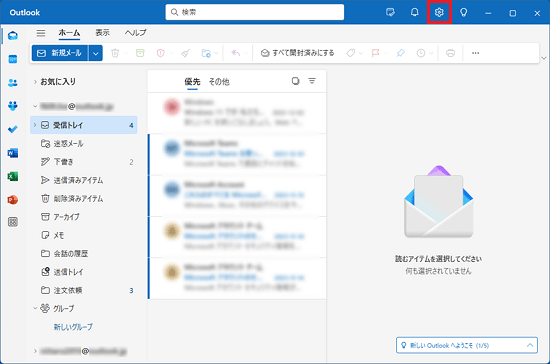Click the select messages icon in list header

[295, 81]
